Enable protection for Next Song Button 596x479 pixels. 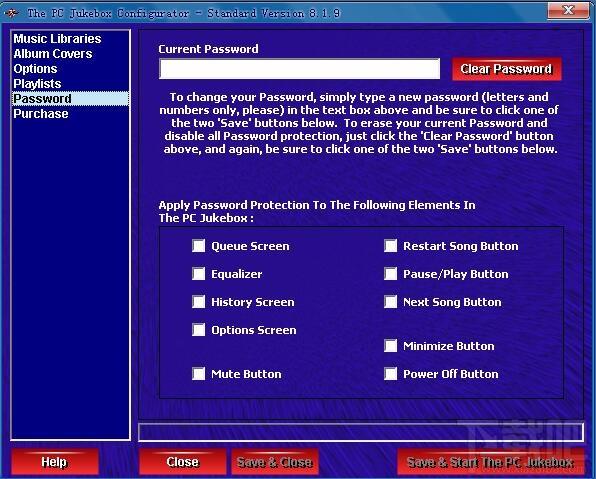(390, 302)
